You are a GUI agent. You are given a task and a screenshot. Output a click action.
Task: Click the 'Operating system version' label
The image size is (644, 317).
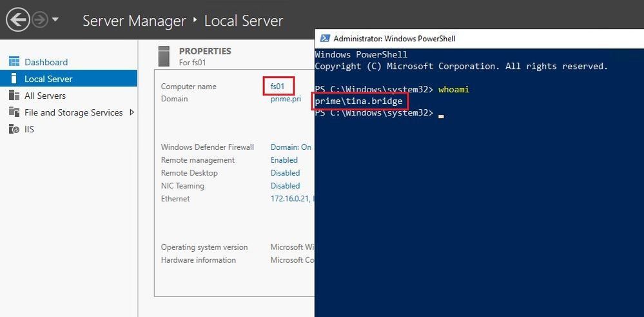(204, 247)
